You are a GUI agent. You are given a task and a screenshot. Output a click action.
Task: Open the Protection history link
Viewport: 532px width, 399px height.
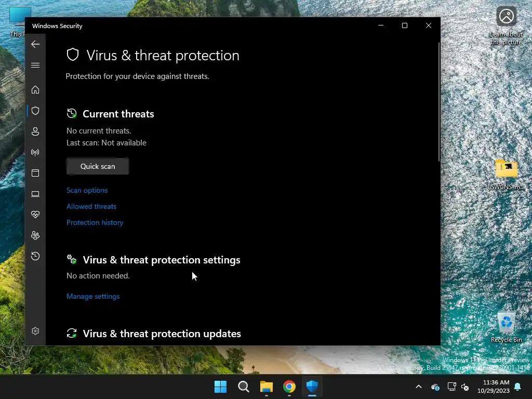[95, 222]
